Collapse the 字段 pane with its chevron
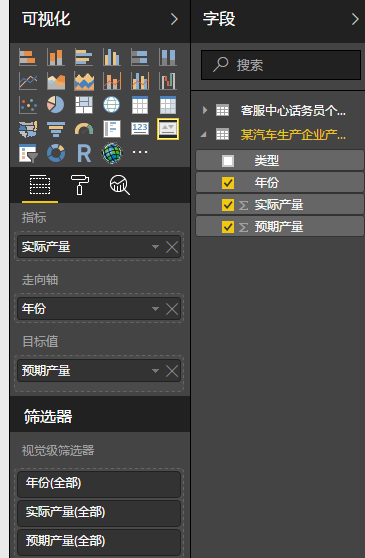 355,19
